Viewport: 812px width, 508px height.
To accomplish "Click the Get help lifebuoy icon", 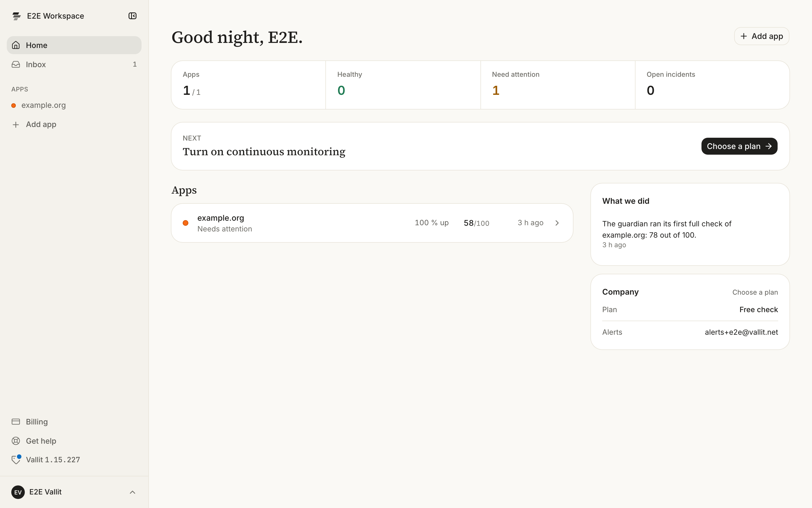I will tap(16, 441).
